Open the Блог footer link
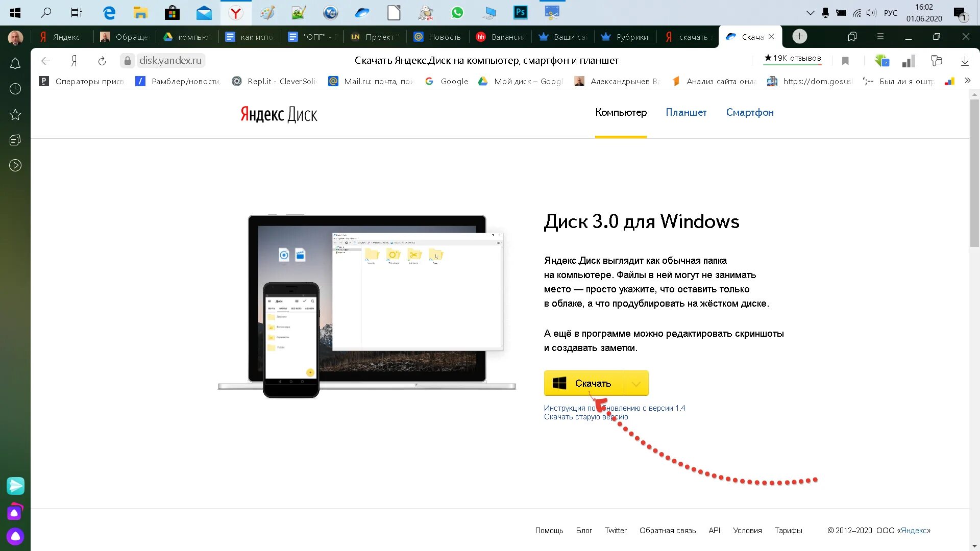 coord(584,531)
